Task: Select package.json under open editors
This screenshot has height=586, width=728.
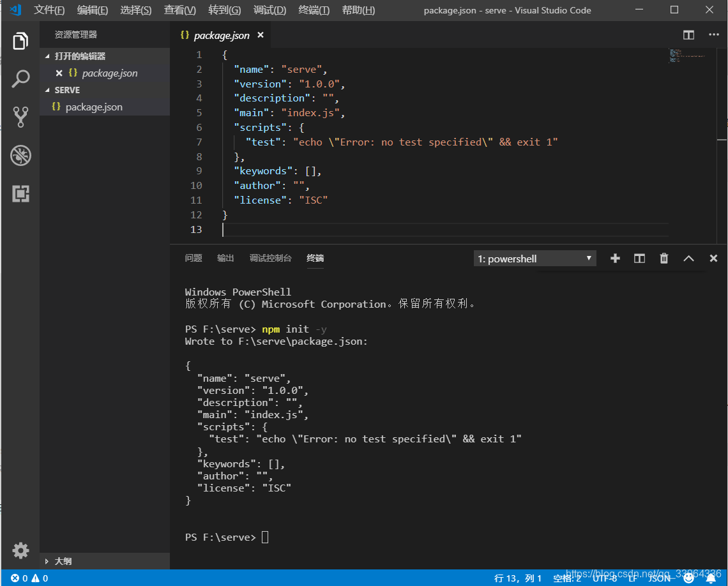Action: coord(105,73)
